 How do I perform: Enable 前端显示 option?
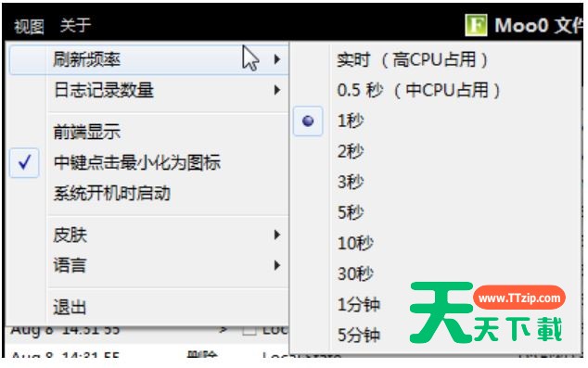point(148,132)
